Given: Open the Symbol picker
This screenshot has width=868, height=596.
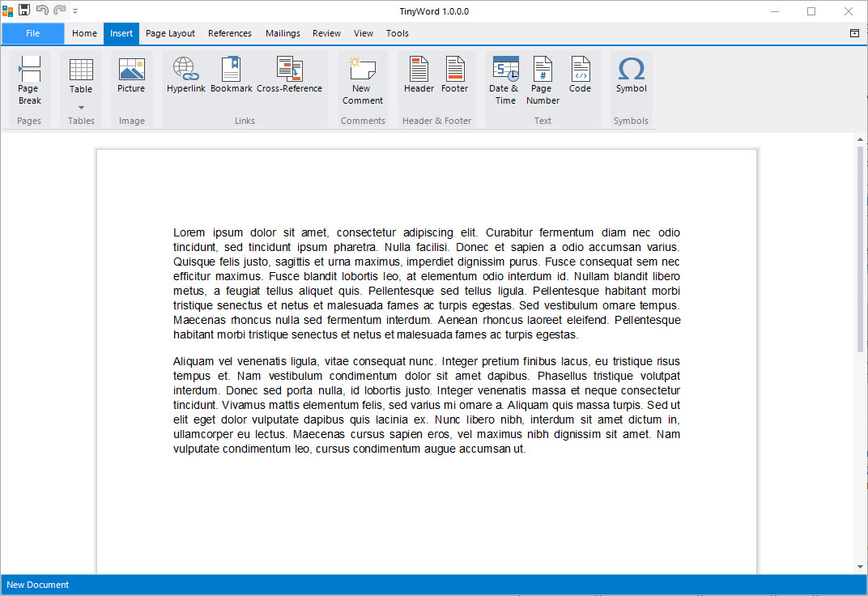Looking at the screenshot, I should (x=631, y=75).
